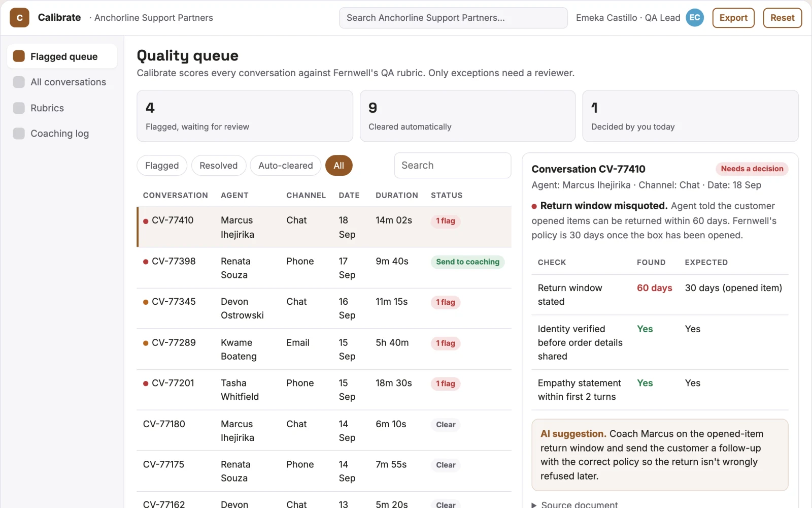Expand the Source document disclosure
Image resolution: width=812 pixels, height=508 pixels.
pyautogui.click(x=574, y=504)
